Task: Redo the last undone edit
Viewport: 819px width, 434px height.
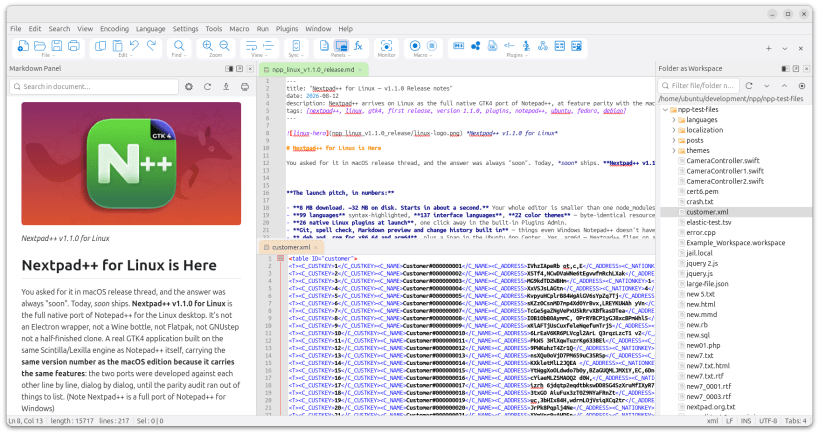Action: [x=151, y=46]
